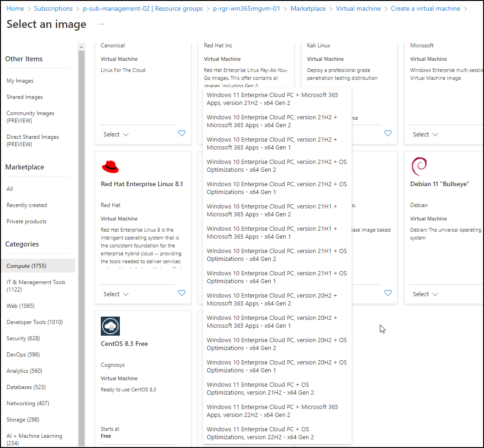
Task: Go to Home breadcrumb
Action: click(x=15, y=8)
